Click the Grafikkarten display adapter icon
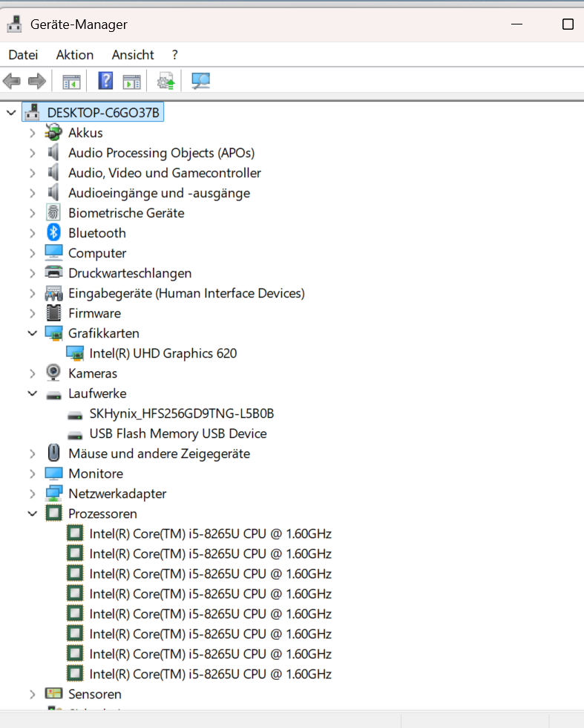The height and width of the screenshot is (728, 584). pos(53,333)
